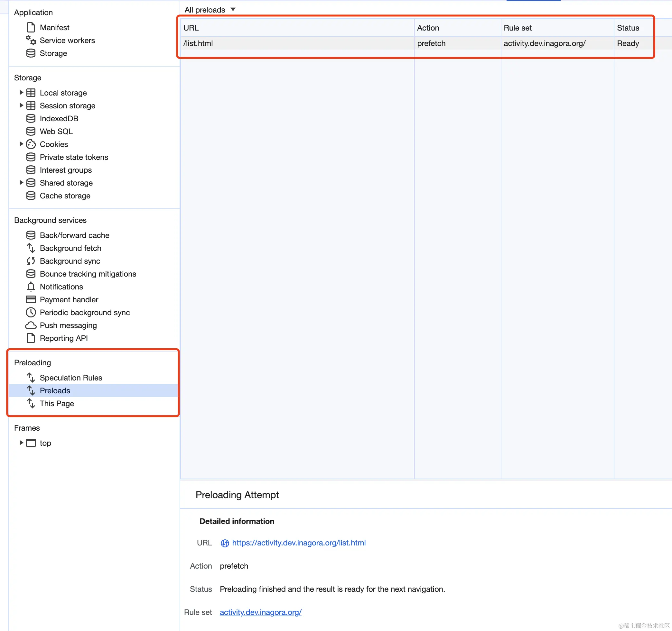Click the Notifications bell icon

tap(31, 287)
